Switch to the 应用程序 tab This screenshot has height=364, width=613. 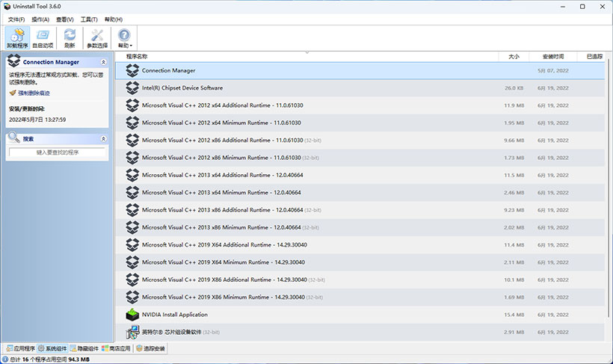[19, 348]
